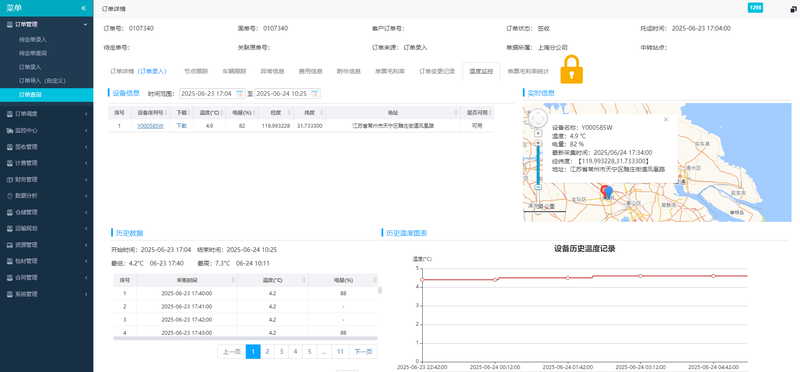
Task: Go to page 5 of history data
Action: coord(310,352)
